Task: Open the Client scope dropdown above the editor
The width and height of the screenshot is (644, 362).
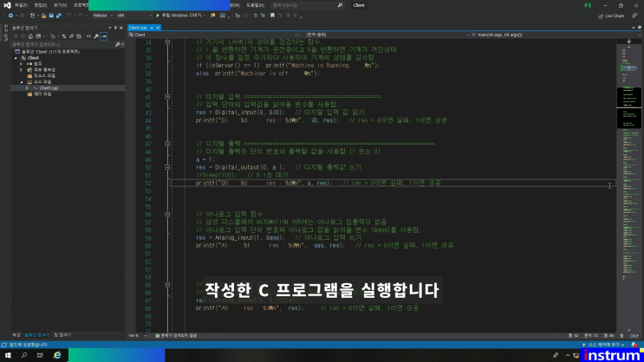Action: coord(212,35)
